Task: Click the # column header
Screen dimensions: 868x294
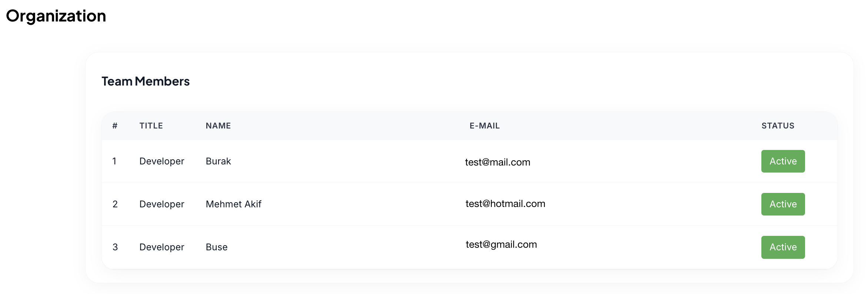Action: coord(115,126)
